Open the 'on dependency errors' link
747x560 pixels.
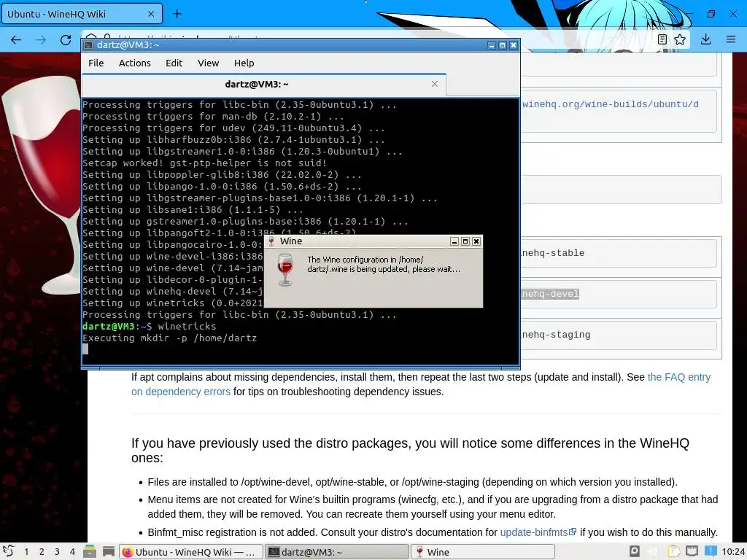coord(181,392)
